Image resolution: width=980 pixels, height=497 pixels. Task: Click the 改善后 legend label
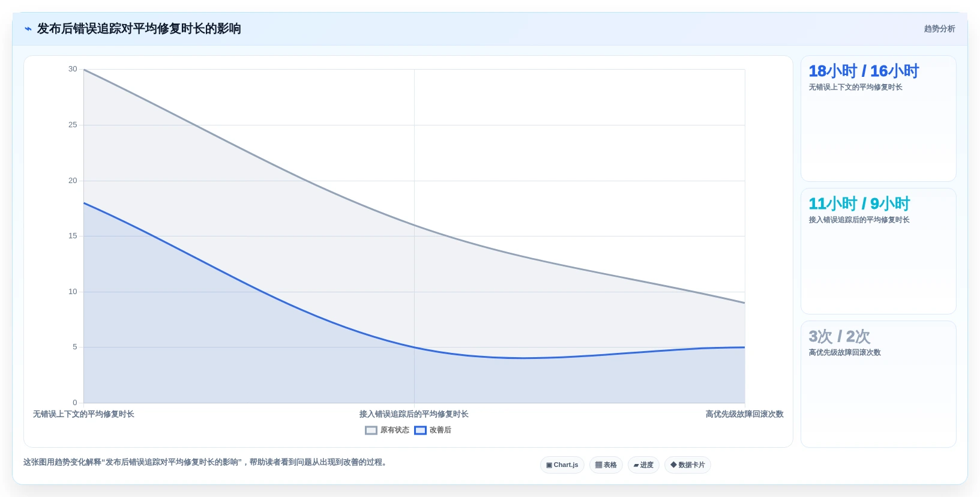click(x=440, y=430)
